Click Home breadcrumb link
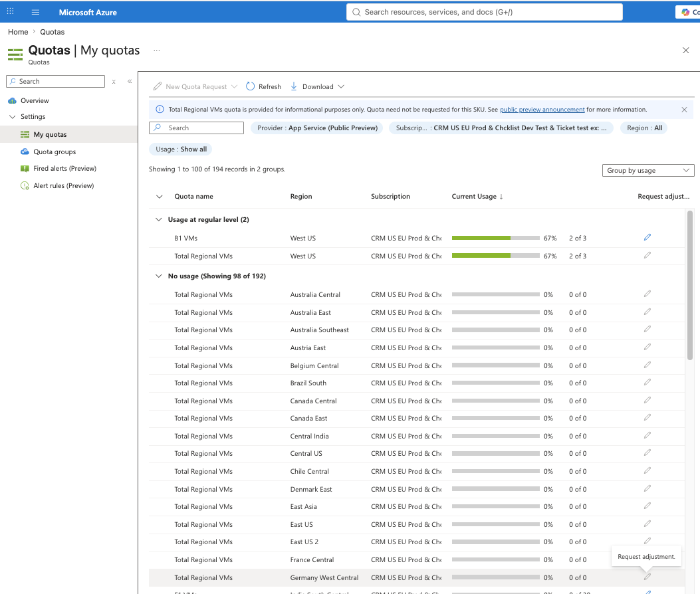The image size is (700, 594). [18, 32]
